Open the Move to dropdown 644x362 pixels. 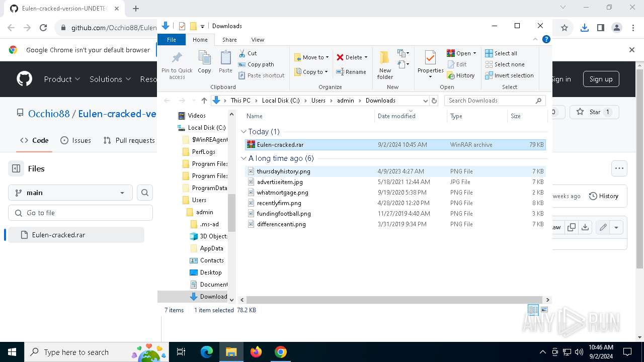pyautogui.click(x=311, y=57)
